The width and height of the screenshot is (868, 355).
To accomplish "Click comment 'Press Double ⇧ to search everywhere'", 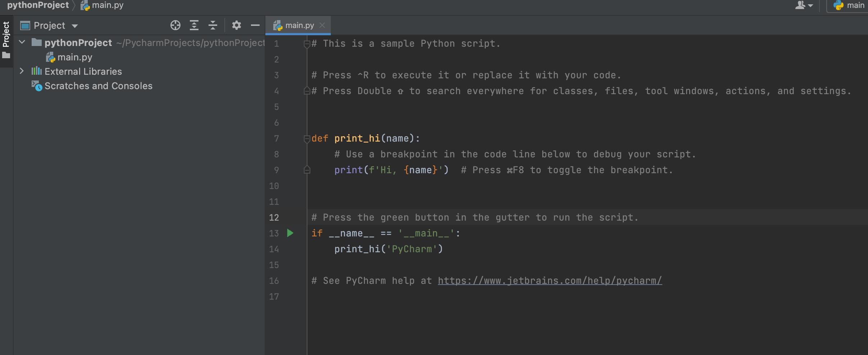I will coord(581,91).
